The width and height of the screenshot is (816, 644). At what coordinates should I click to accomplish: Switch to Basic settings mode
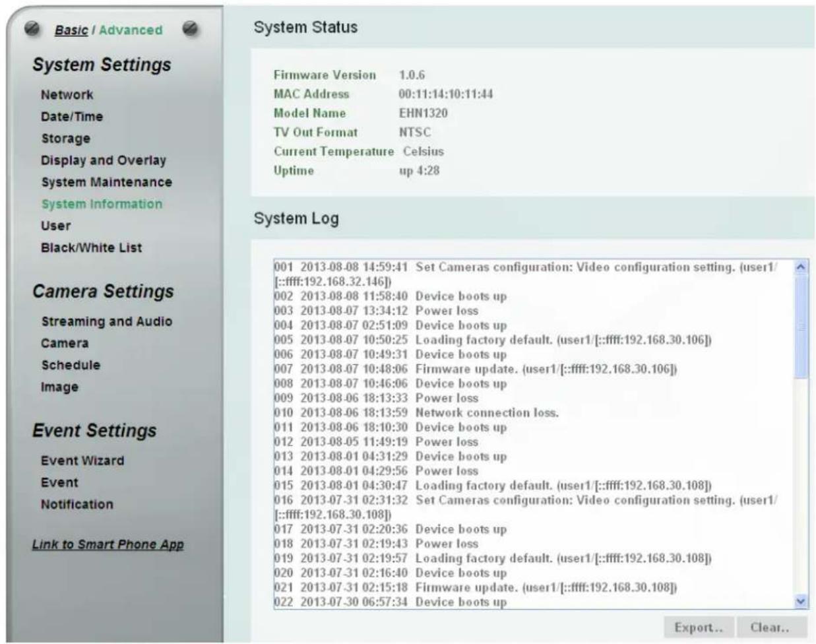coord(71,30)
